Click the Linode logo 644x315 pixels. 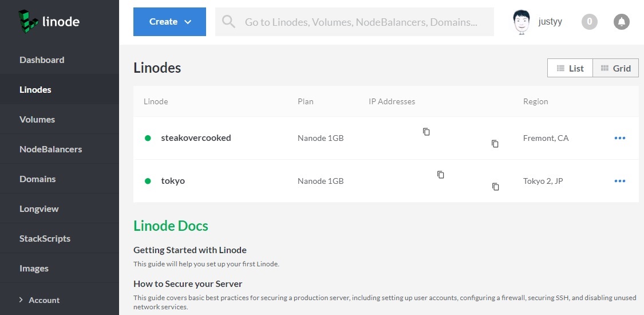pos(49,21)
